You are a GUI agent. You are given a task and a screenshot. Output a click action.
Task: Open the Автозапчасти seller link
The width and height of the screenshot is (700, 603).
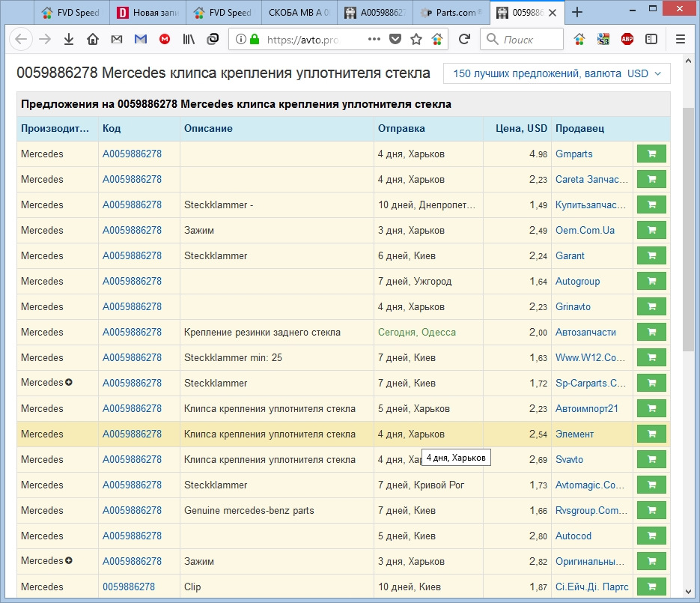585,332
